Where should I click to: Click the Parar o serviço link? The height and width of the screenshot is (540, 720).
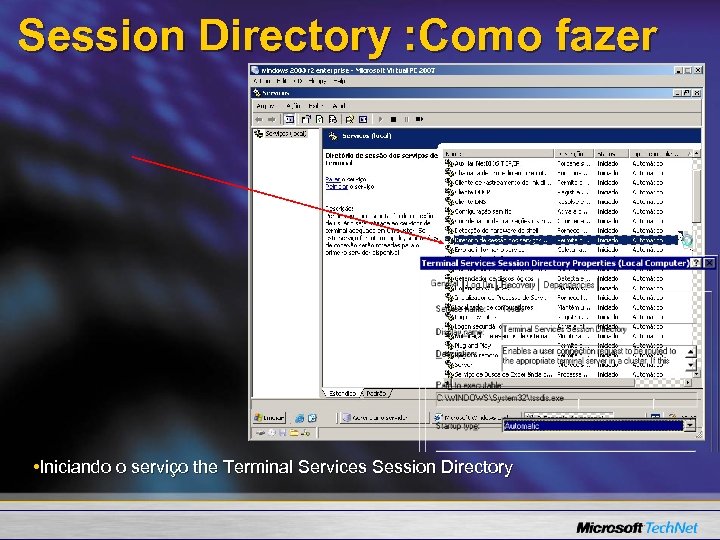pyautogui.click(x=345, y=180)
